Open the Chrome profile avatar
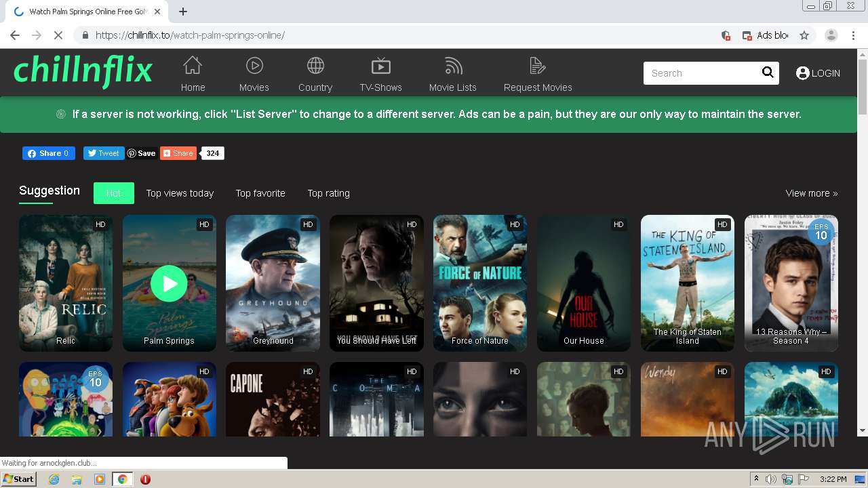 (831, 35)
